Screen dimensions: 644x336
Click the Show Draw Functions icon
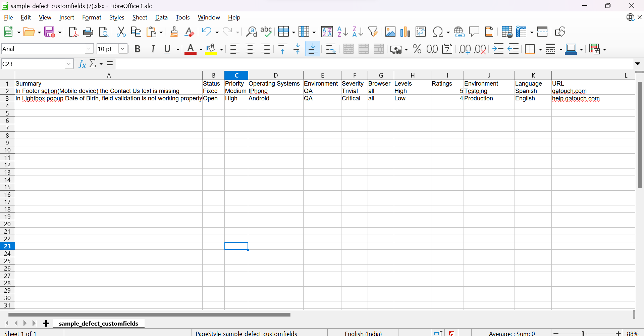point(560,32)
